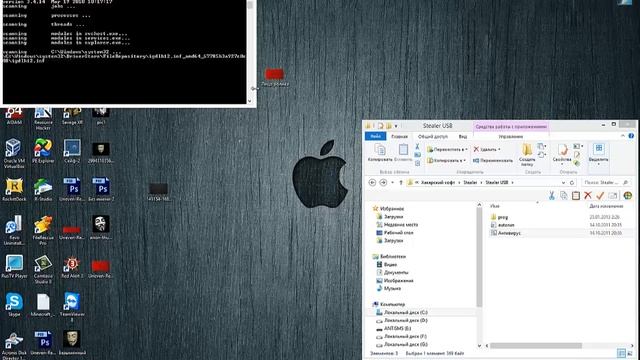Open the anon mask image thumbnail on desktop
Viewport: 640px width, 360px height.
pyautogui.click(x=100, y=227)
